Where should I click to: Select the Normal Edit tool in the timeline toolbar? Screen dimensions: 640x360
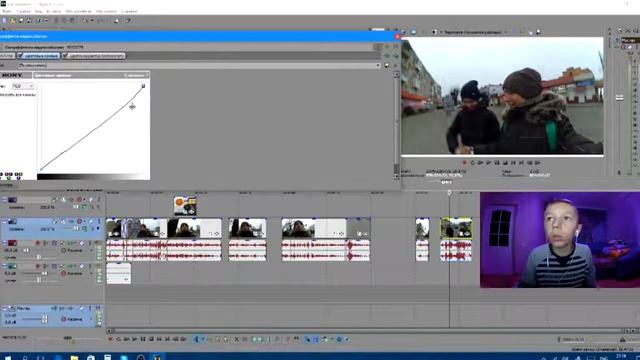pos(196,339)
